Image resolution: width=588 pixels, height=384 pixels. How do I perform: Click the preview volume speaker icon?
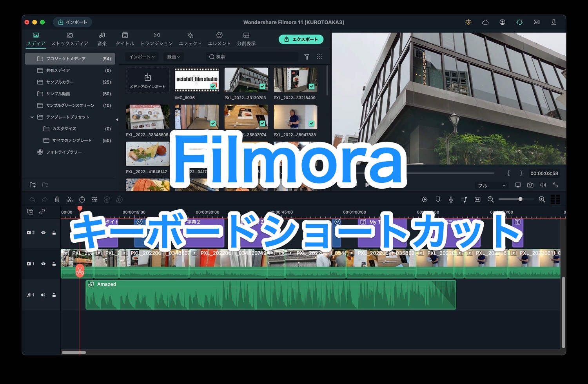(x=543, y=185)
